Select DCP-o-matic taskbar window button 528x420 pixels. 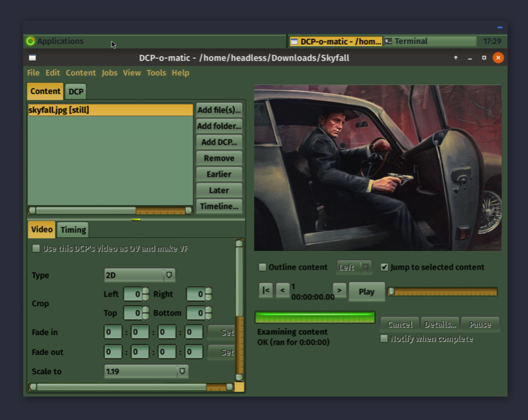tap(336, 41)
